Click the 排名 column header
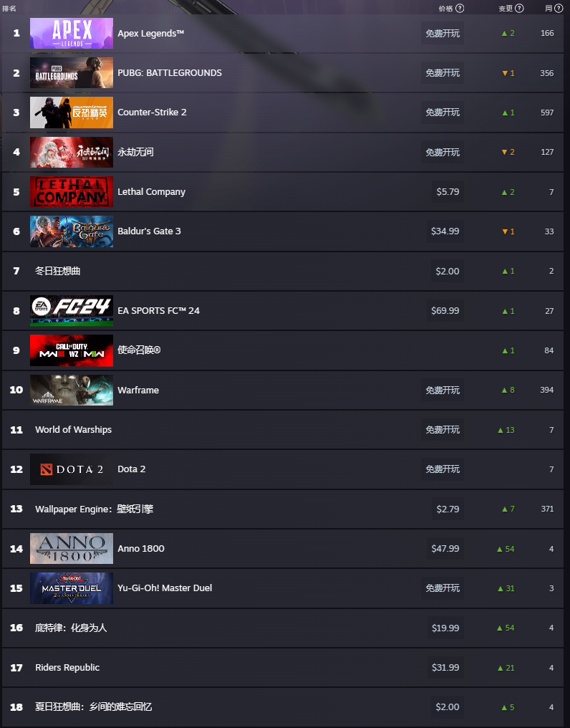The width and height of the screenshot is (570, 728). click(9, 9)
